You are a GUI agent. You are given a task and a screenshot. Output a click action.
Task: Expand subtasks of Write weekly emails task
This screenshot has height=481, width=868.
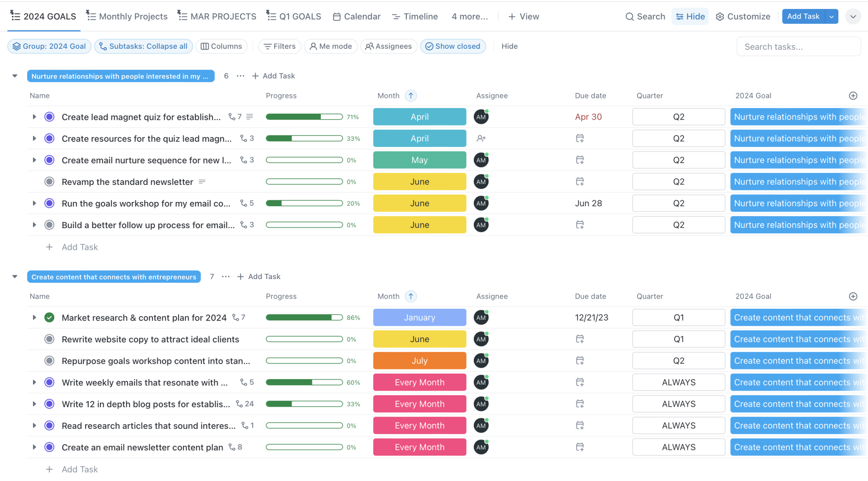pyautogui.click(x=35, y=382)
